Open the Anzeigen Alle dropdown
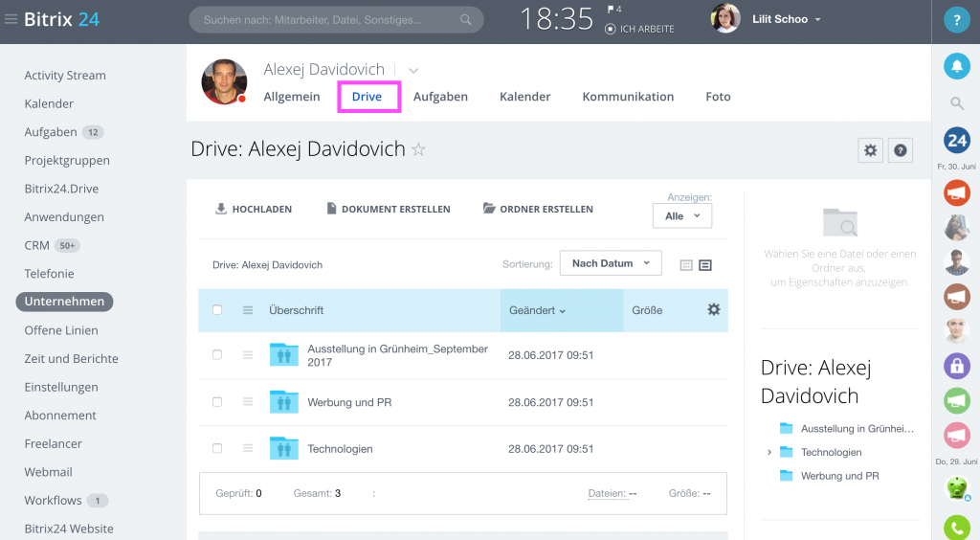Image resolution: width=980 pixels, height=540 pixels. pyautogui.click(x=681, y=216)
